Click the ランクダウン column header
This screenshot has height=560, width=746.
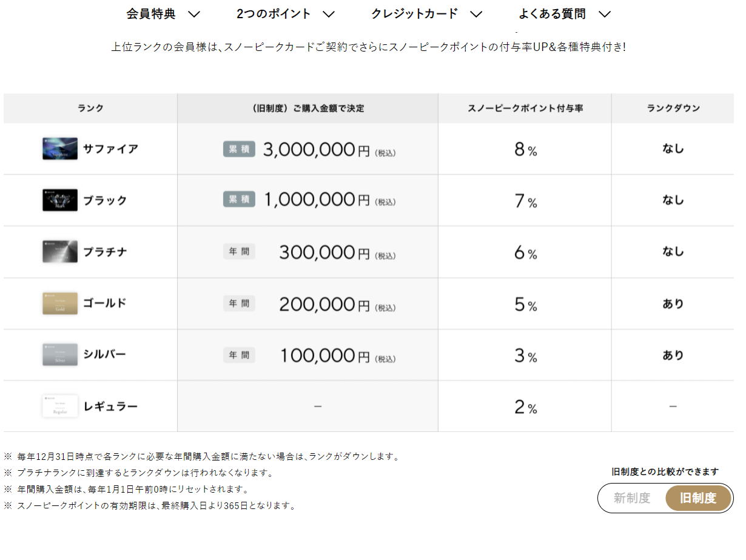pos(673,108)
